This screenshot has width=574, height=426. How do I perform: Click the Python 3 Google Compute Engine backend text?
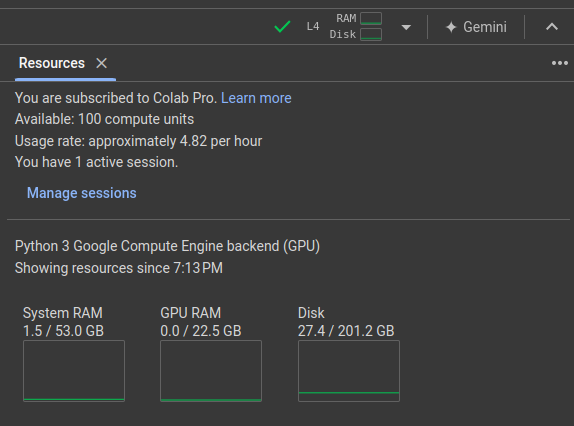pos(167,246)
